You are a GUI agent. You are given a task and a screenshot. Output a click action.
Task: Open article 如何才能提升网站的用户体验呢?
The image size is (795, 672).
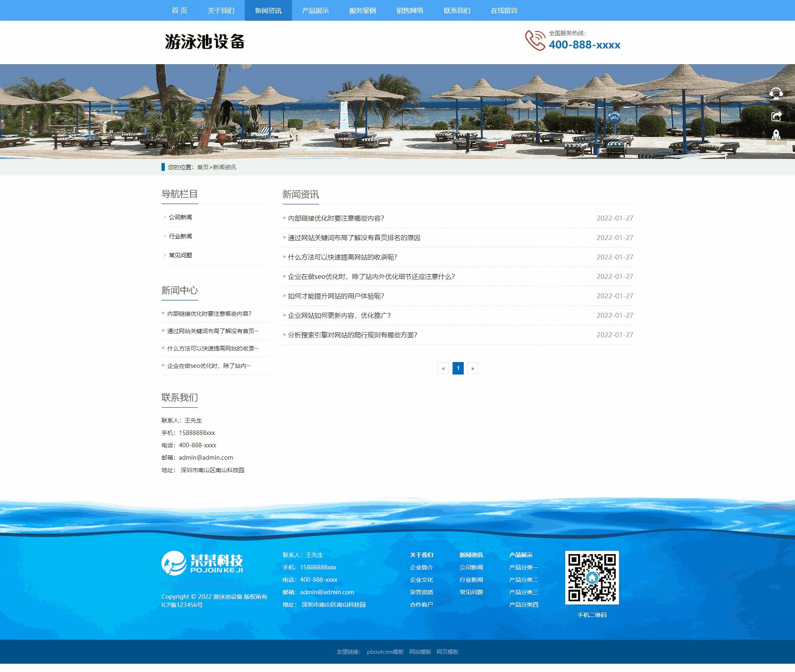336,296
